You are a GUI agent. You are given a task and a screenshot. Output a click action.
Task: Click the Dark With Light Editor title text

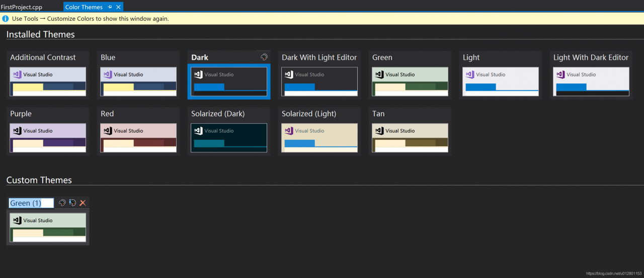[x=319, y=57]
